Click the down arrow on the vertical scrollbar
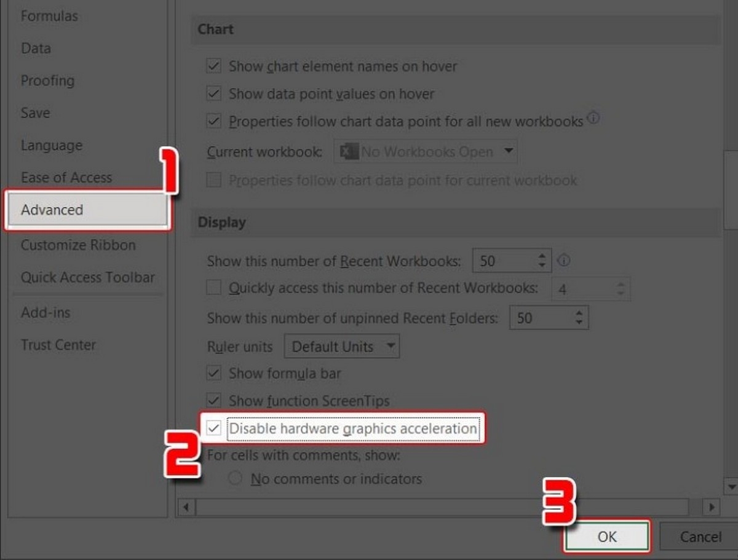Screen dimensions: 738x560 click(x=732, y=486)
